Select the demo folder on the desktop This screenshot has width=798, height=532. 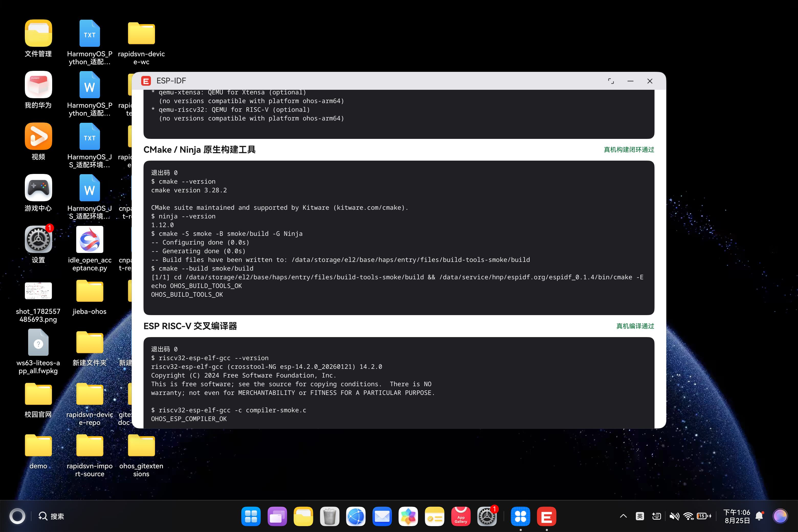click(38, 446)
